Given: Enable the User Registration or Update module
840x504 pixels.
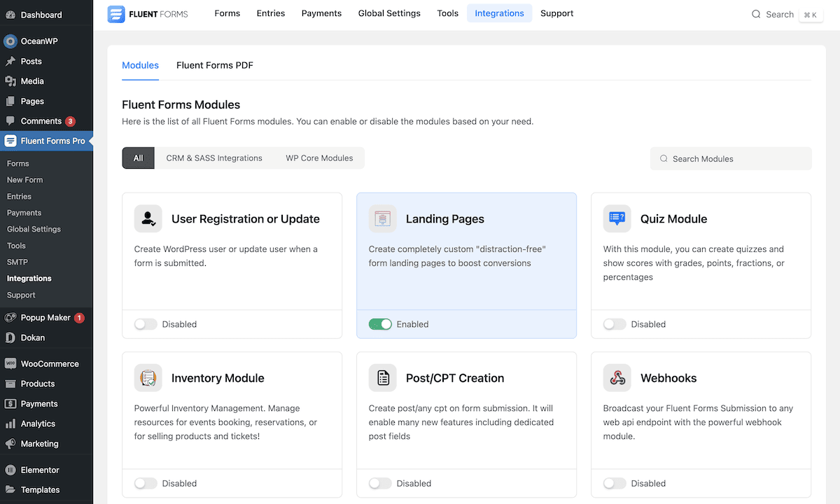Looking at the screenshot, I should coord(146,324).
